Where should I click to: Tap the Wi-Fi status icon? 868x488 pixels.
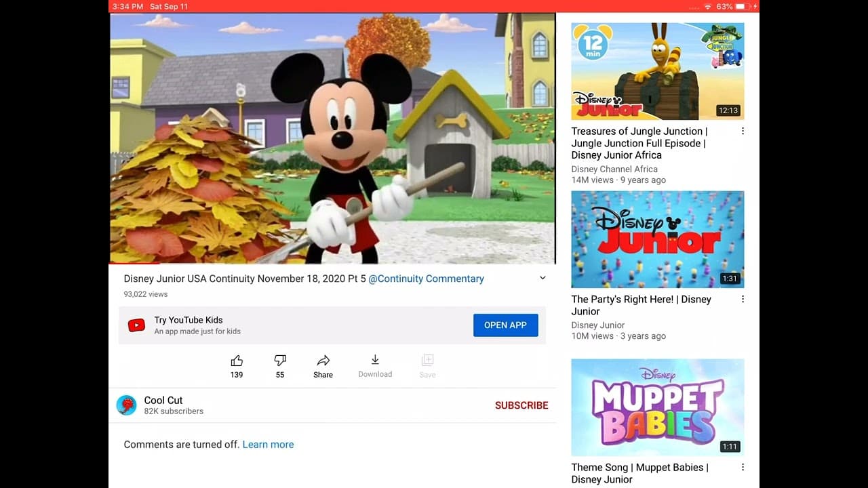708,6
